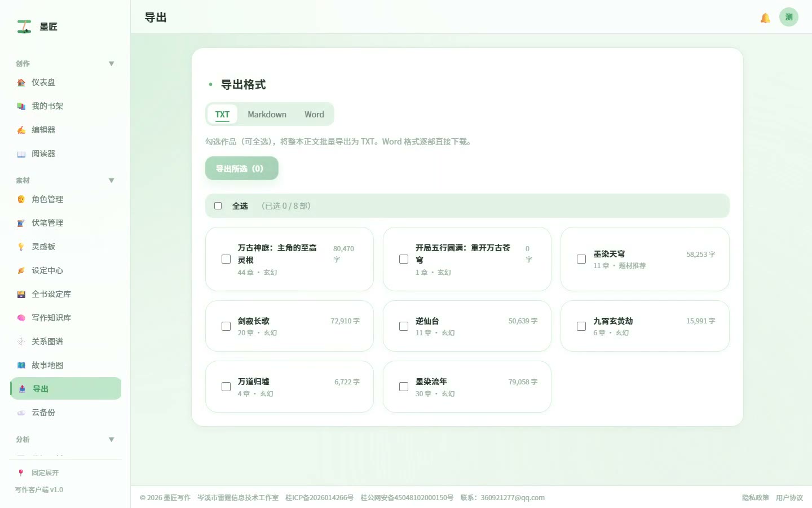Collapse the 分析 sidebar section
Viewport: 812px width, 508px height.
(111, 440)
